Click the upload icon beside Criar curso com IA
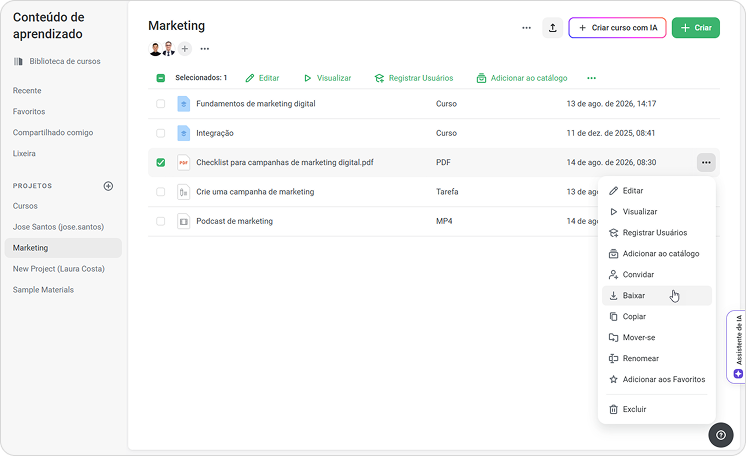Viewport: 746px width, 456px height. (552, 28)
